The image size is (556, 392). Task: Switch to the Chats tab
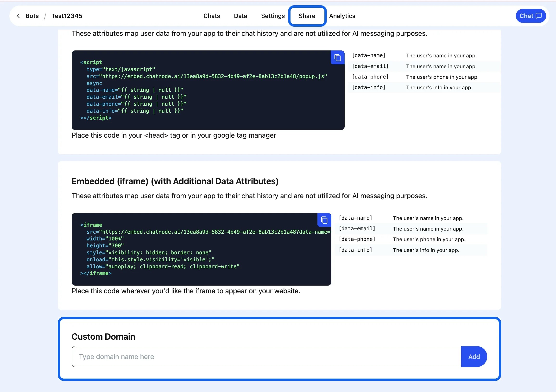212,16
